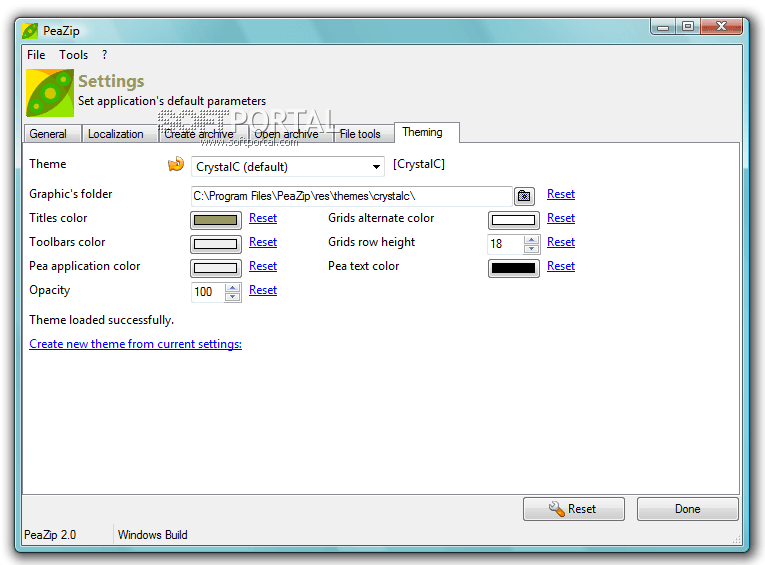Click the Reset button with wrench icon
The width and height of the screenshot is (765, 565).
tap(574, 509)
